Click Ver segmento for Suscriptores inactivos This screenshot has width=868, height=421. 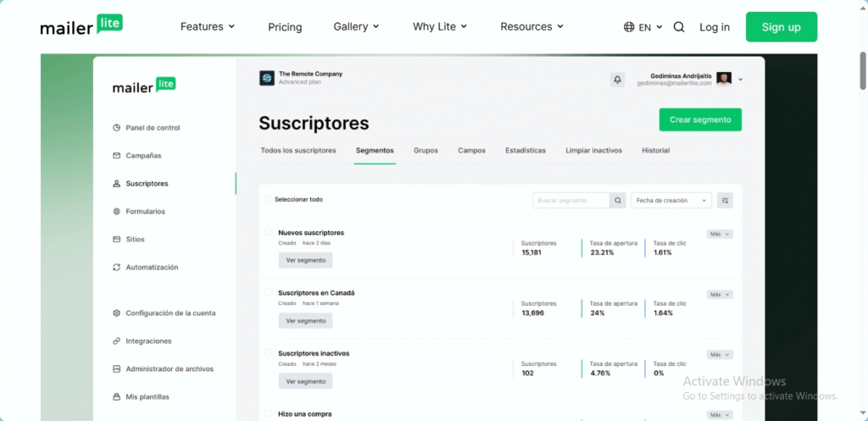305,381
